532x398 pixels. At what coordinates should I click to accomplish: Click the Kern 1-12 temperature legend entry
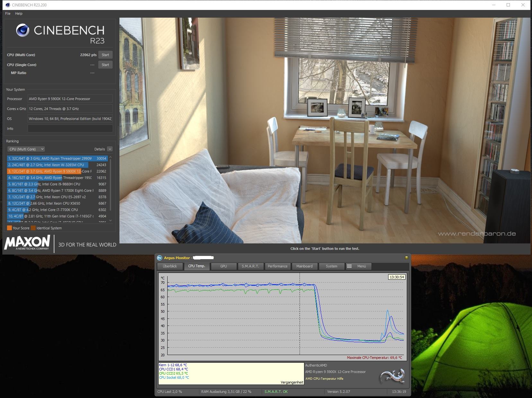(173, 365)
